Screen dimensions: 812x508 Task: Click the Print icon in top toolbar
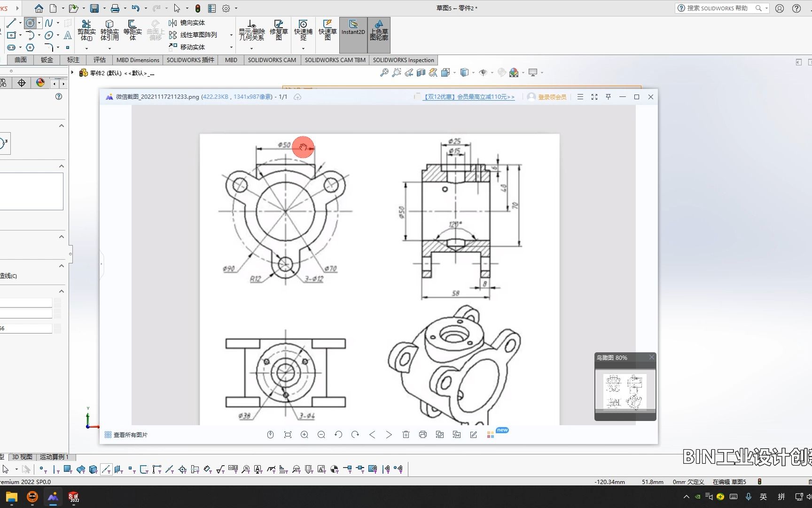(x=115, y=8)
